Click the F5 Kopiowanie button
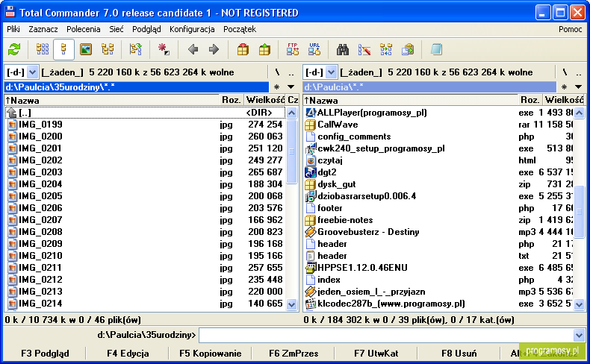590x364 pixels. pos(211,354)
